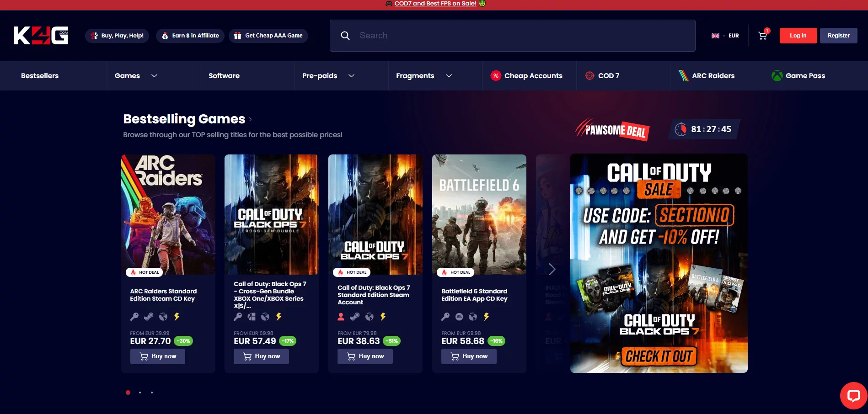Open the ARC Raiders cover thumbnail
This screenshot has height=414, width=868.
pos(168,214)
